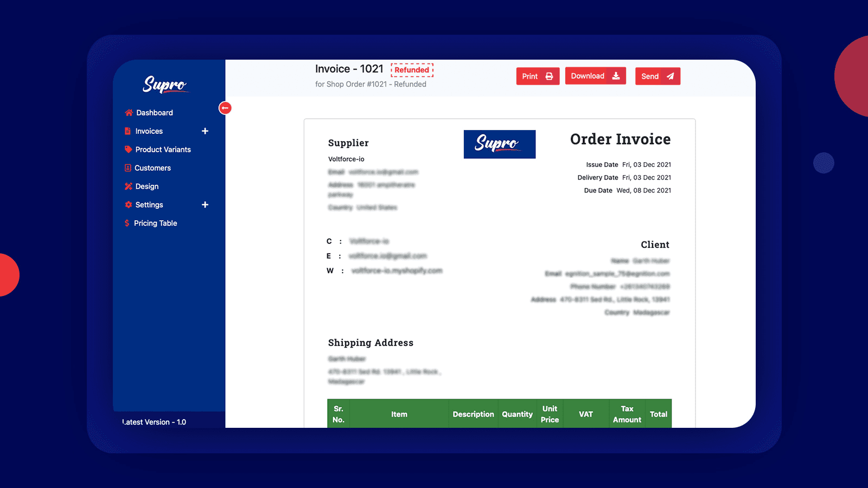Collapse the sidebar with the red arrow
The width and height of the screenshot is (868, 488).
225,108
